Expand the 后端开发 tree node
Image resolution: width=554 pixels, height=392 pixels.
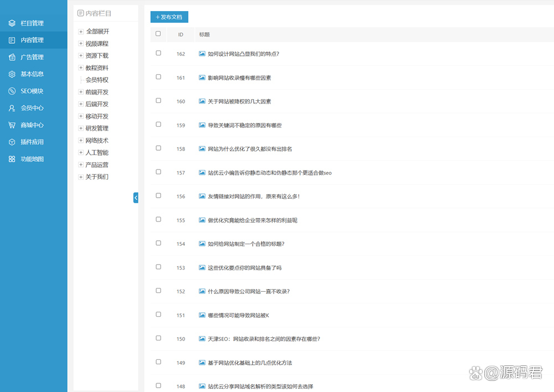tap(81, 104)
